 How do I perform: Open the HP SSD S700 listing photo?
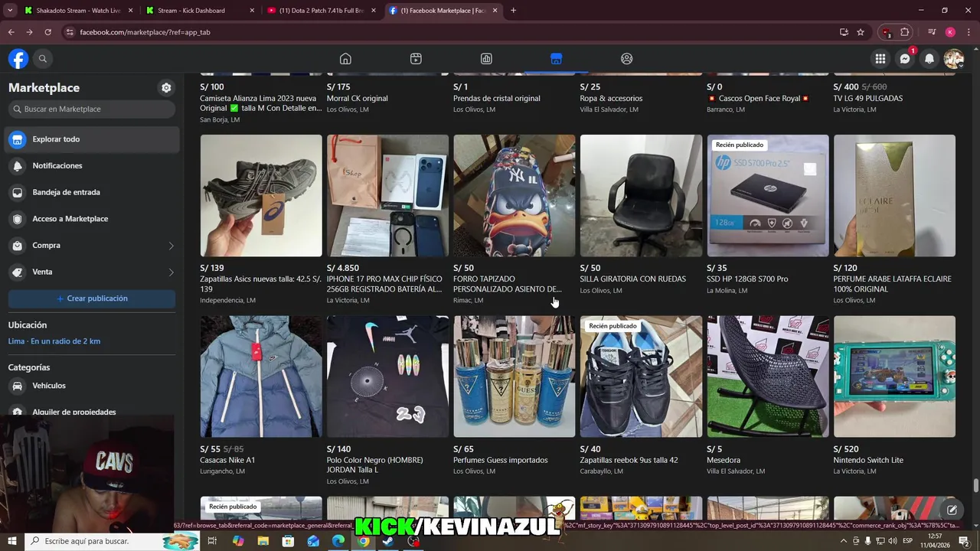[x=768, y=196]
